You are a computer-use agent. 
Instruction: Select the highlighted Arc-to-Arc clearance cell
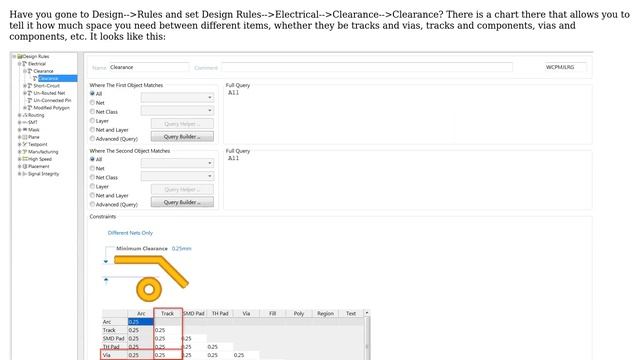141,322
